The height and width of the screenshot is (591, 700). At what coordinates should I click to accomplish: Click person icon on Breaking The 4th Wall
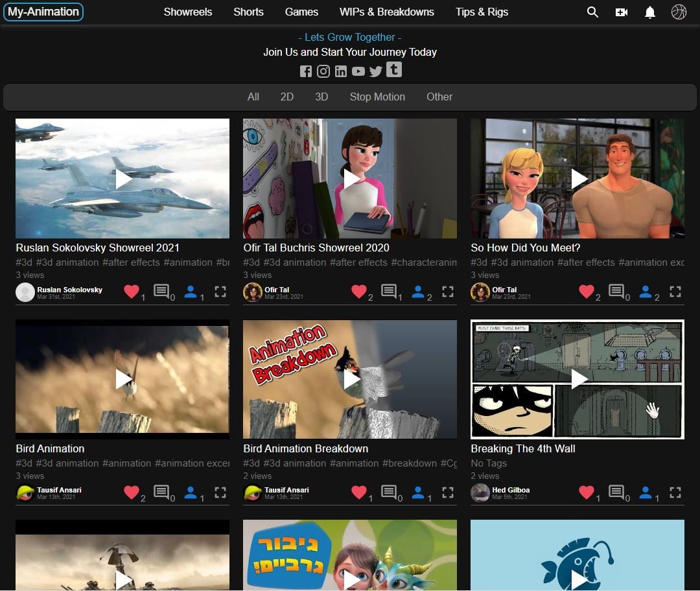click(x=646, y=492)
